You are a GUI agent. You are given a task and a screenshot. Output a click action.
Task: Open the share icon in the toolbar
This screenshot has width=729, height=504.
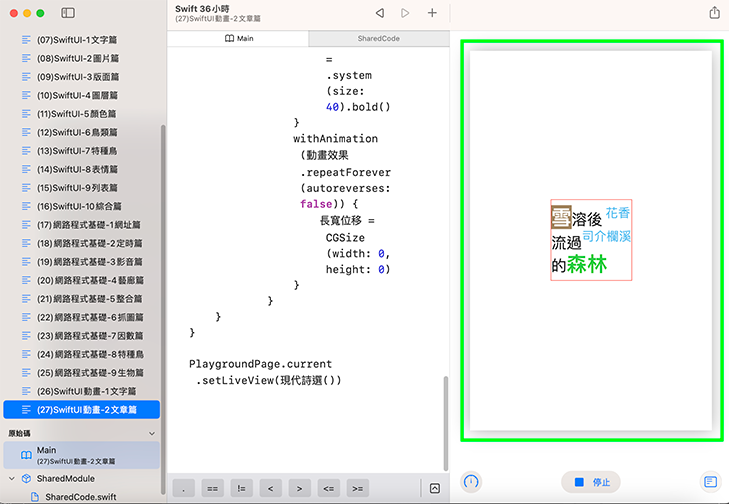pos(714,13)
